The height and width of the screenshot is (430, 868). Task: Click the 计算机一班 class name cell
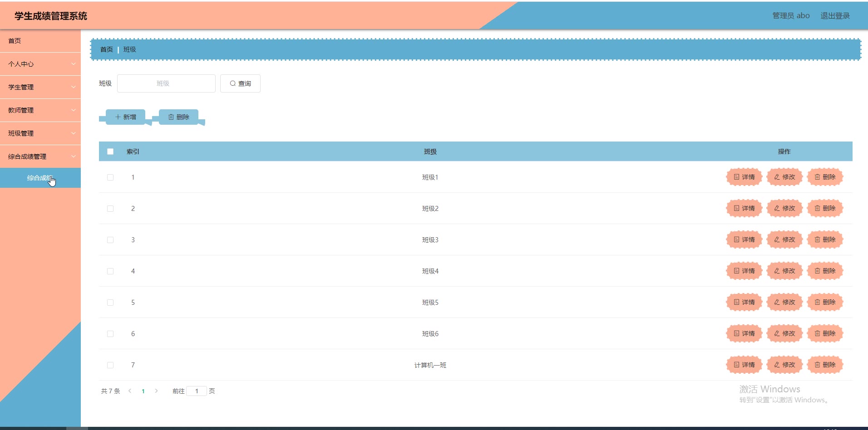click(430, 365)
